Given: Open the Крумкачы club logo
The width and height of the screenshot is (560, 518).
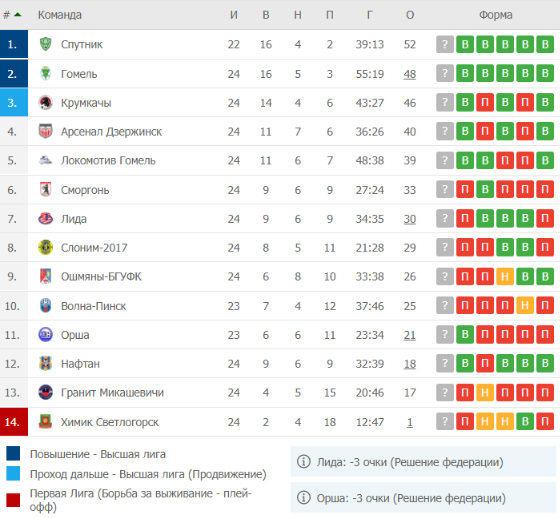Looking at the screenshot, I should click(45, 103).
